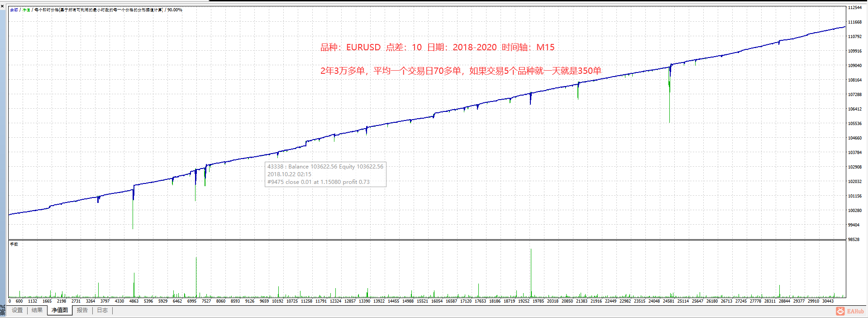This screenshot has height=318, width=868.
Task: Show the 日志 tab
Action: click(x=103, y=310)
